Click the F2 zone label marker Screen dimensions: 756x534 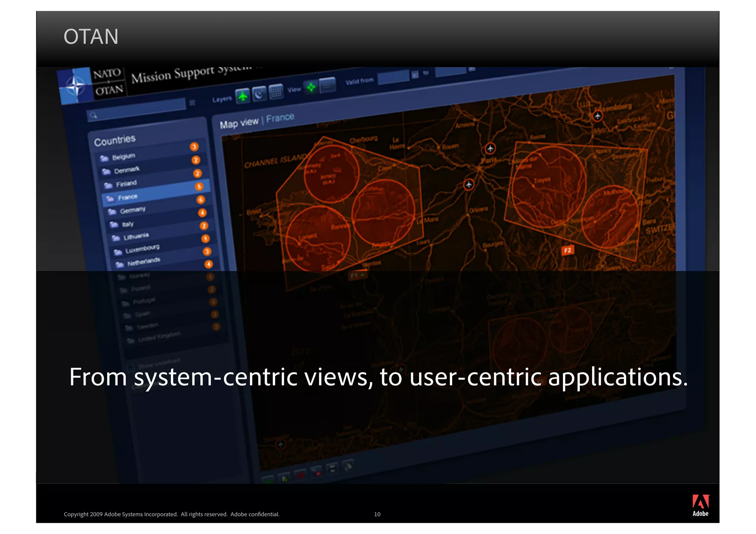click(x=568, y=251)
